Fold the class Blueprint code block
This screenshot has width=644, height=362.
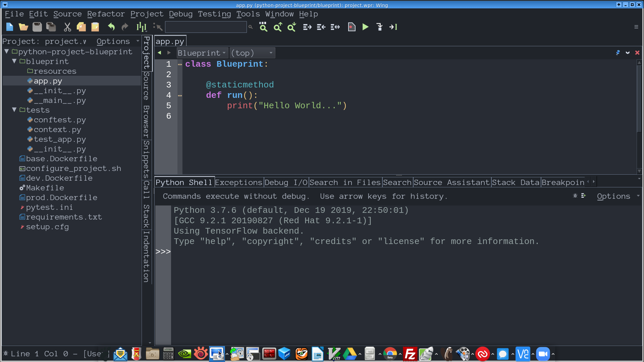[180, 64]
